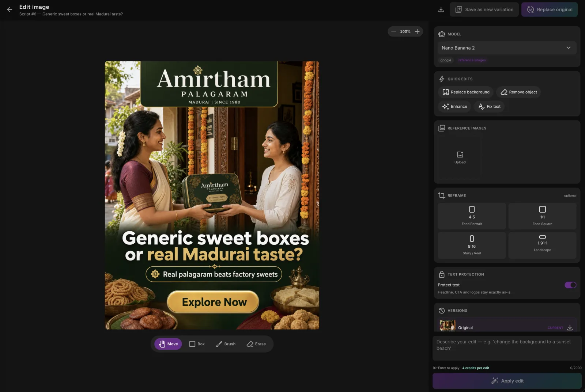Click the Quick Edits lightning icon

442,79
